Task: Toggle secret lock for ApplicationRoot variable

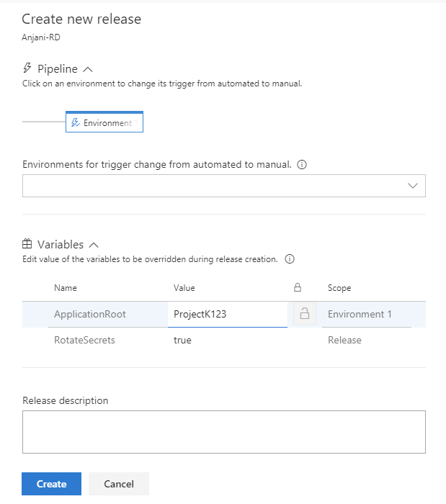Action: (305, 314)
